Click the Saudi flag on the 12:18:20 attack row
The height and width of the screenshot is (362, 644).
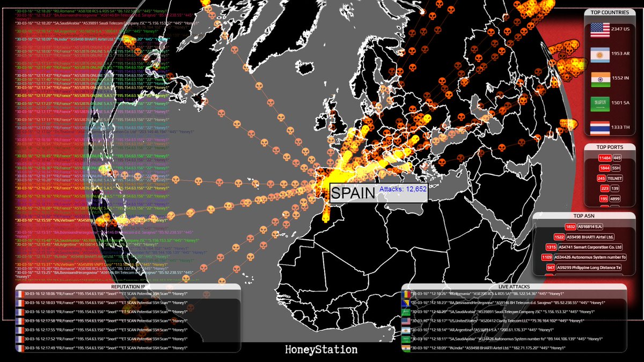point(406,312)
